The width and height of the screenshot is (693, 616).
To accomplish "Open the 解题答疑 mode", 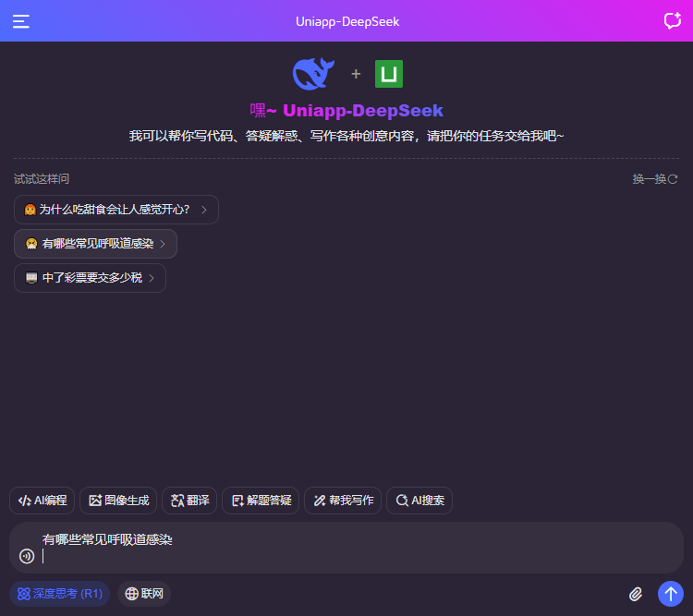I will [x=259, y=501].
